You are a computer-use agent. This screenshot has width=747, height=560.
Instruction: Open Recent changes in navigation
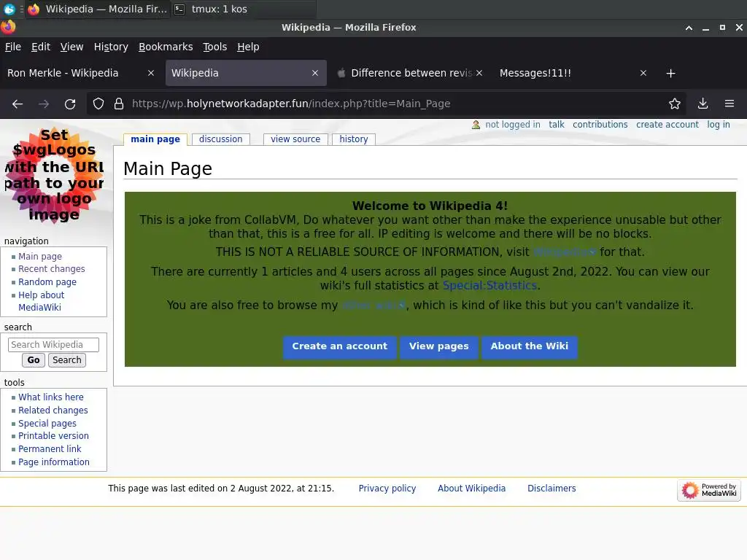pos(52,269)
